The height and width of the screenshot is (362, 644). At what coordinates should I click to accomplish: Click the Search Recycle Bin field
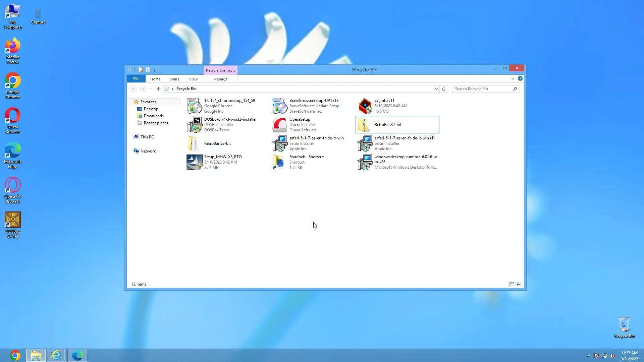(x=482, y=89)
